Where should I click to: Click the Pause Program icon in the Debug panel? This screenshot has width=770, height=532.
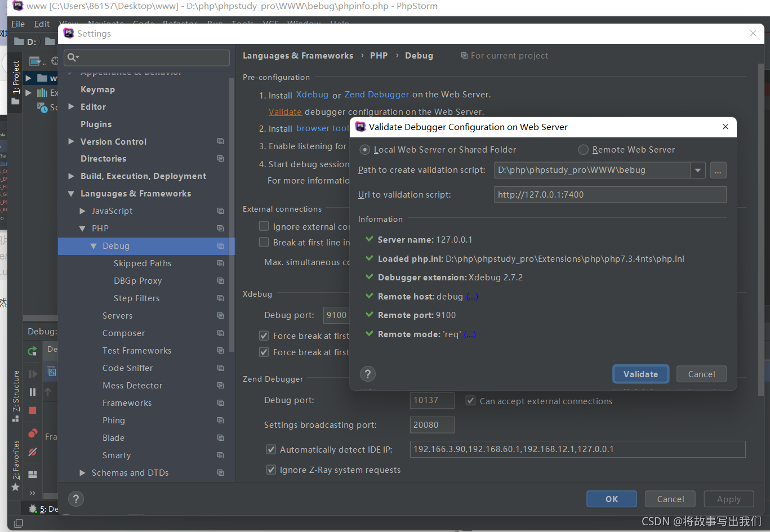33,392
